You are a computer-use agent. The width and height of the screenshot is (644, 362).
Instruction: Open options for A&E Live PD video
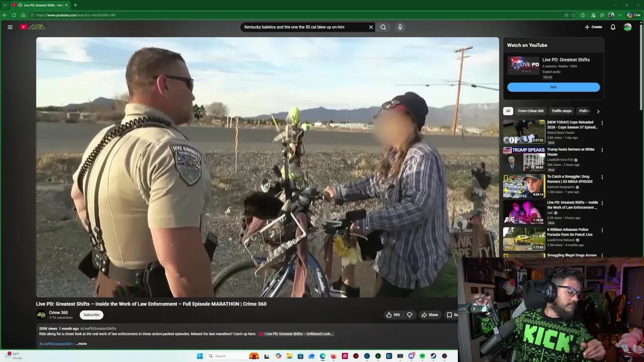coord(602,203)
